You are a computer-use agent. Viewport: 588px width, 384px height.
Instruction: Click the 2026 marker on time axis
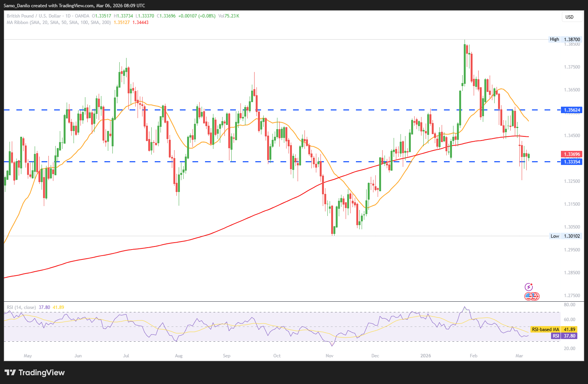[425, 356]
